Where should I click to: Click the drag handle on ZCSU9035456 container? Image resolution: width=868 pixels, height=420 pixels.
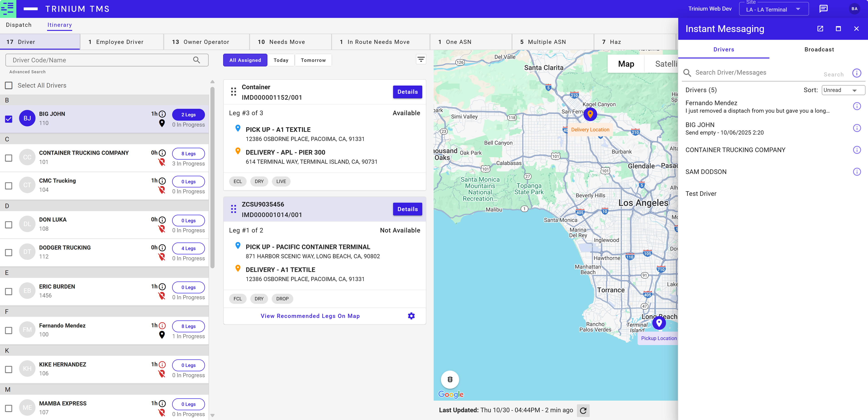pos(233,209)
